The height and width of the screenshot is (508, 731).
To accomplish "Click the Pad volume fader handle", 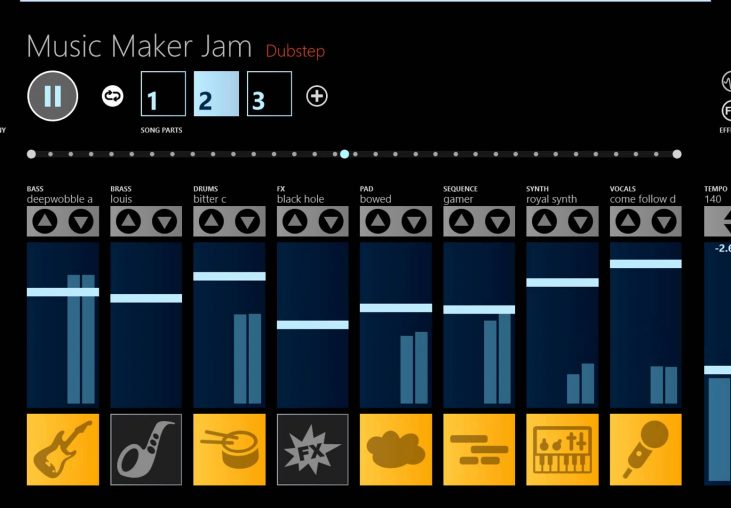I will point(396,308).
